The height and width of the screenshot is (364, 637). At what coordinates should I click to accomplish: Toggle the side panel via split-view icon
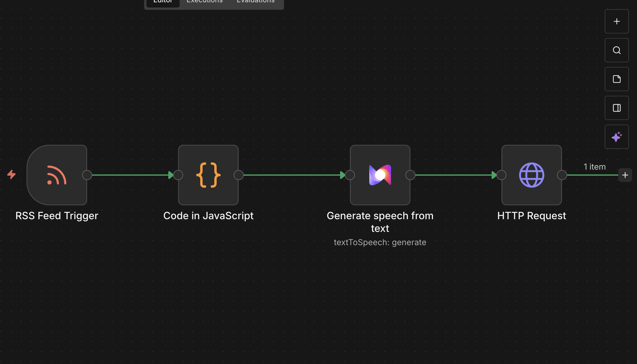pos(617,108)
